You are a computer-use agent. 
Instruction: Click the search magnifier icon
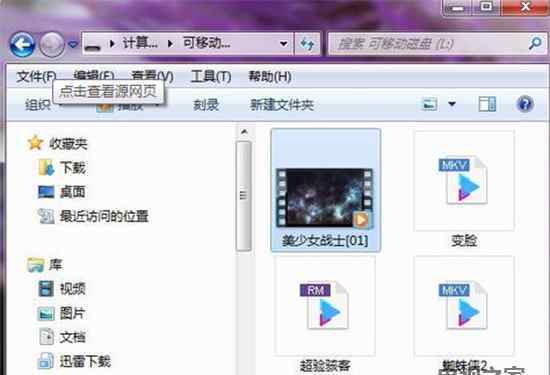[535, 43]
